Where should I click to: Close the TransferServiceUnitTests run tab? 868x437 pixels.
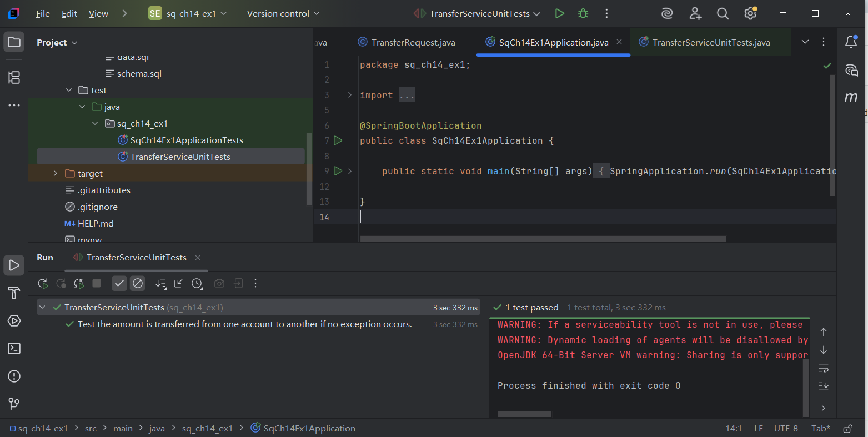click(x=198, y=258)
